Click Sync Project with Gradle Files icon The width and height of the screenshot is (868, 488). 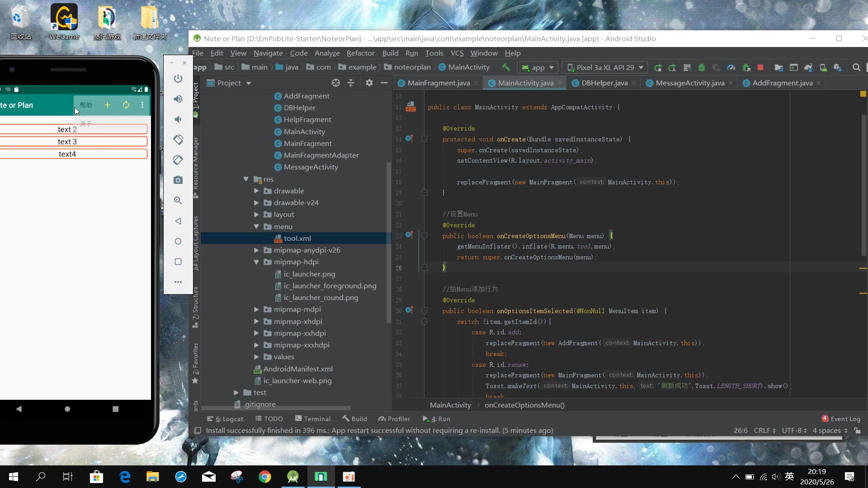pos(808,67)
